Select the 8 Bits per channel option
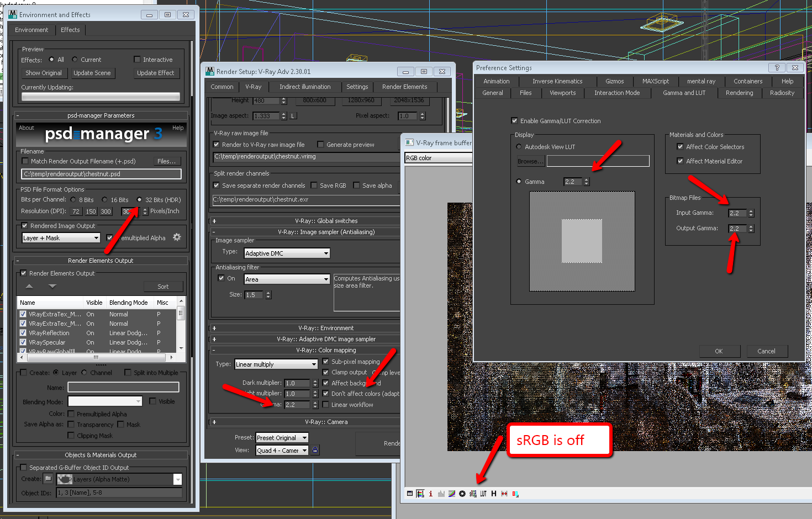Image resolution: width=812 pixels, height=519 pixels. [73, 199]
